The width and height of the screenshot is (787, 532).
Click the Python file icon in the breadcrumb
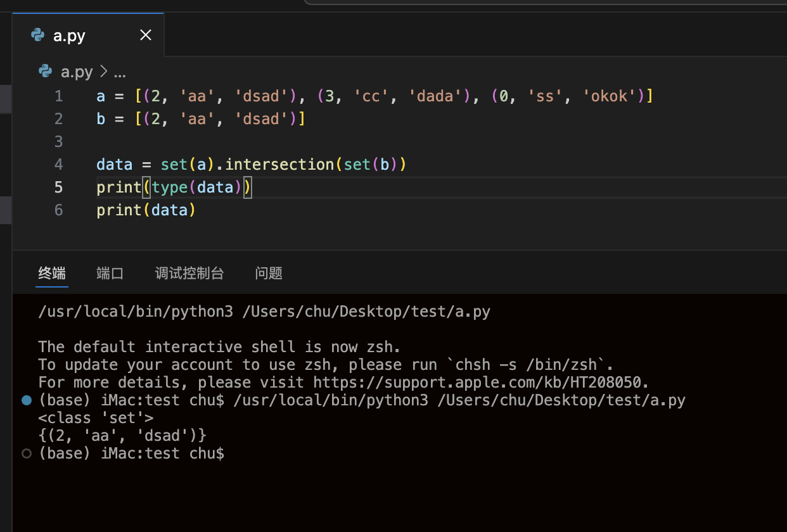45,72
